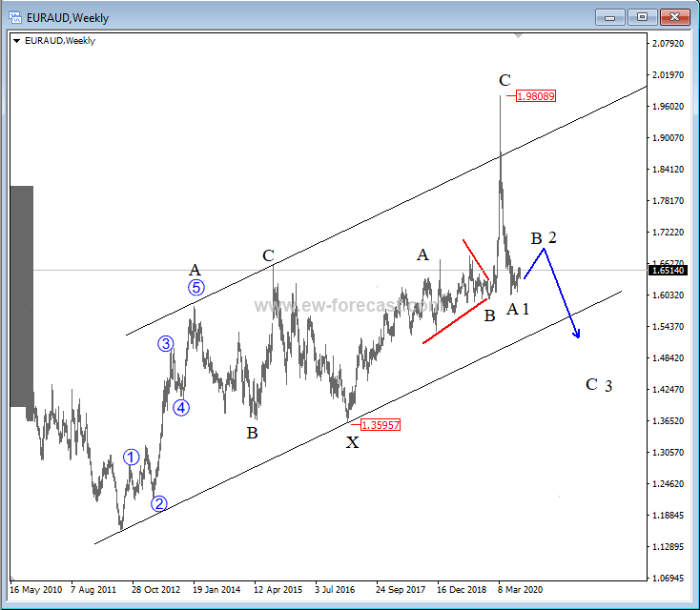Restore down the EURAUD chart window
This screenshot has width=700, height=610.
[642, 17]
